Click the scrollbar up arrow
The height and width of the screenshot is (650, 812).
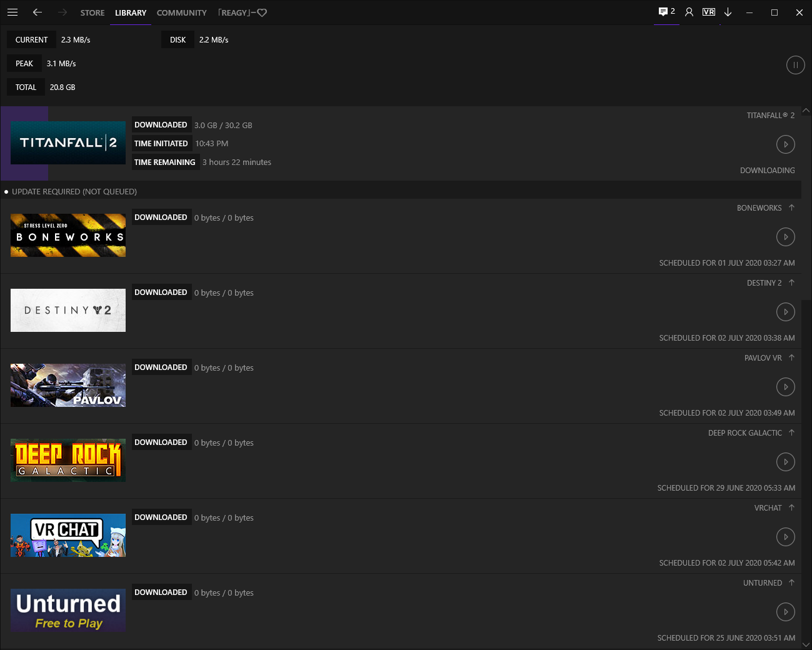(806, 111)
